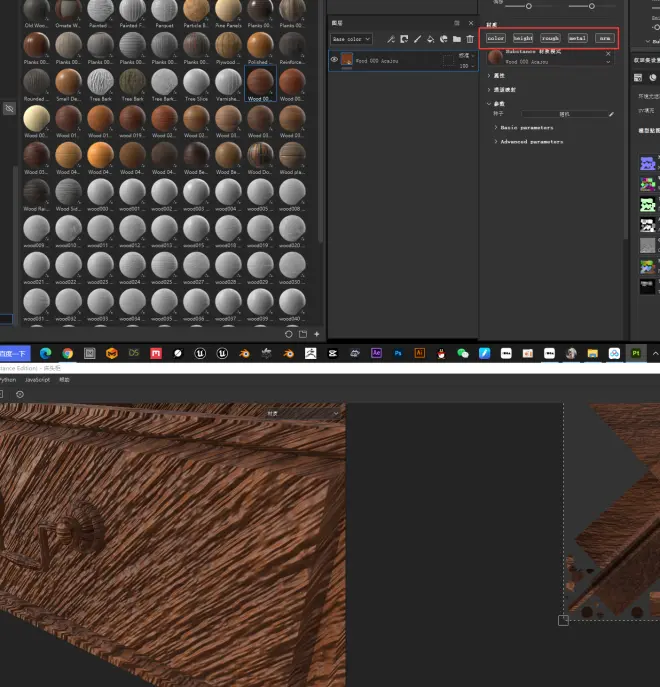
Task: Toggle the rough channel button
Action: (550, 38)
